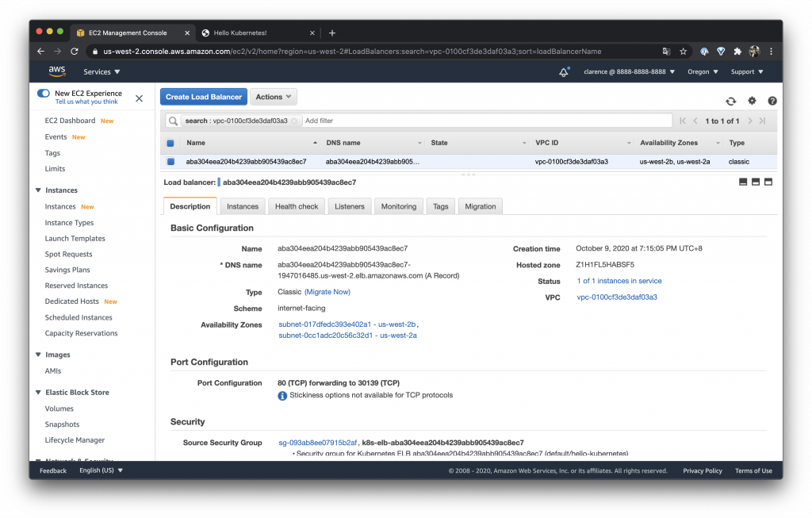Go to first page of results
Viewport: 812px width, 518px height.
pyautogui.click(x=683, y=121)
